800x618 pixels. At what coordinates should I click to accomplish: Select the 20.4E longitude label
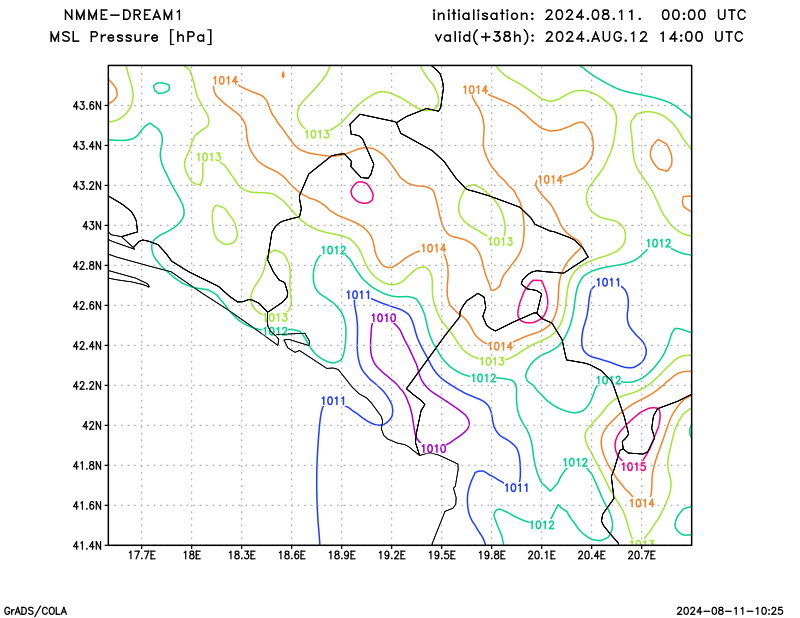591,556
